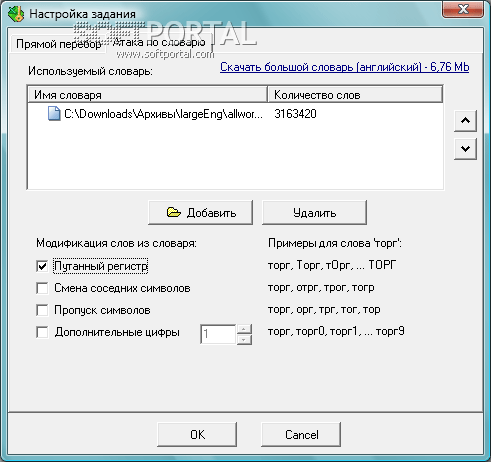Sort by the Имя словаря column header
This screenshot has height=462, width=491.
147,95
